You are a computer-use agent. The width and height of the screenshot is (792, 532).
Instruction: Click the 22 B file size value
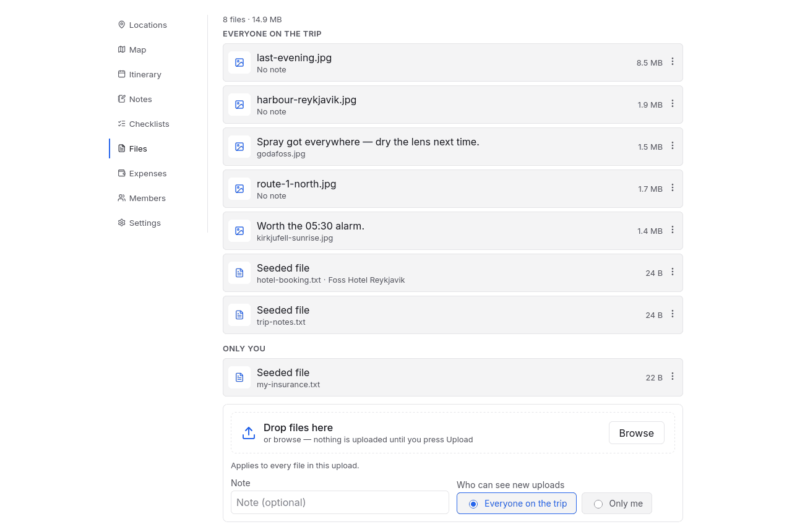click(654, 377)
